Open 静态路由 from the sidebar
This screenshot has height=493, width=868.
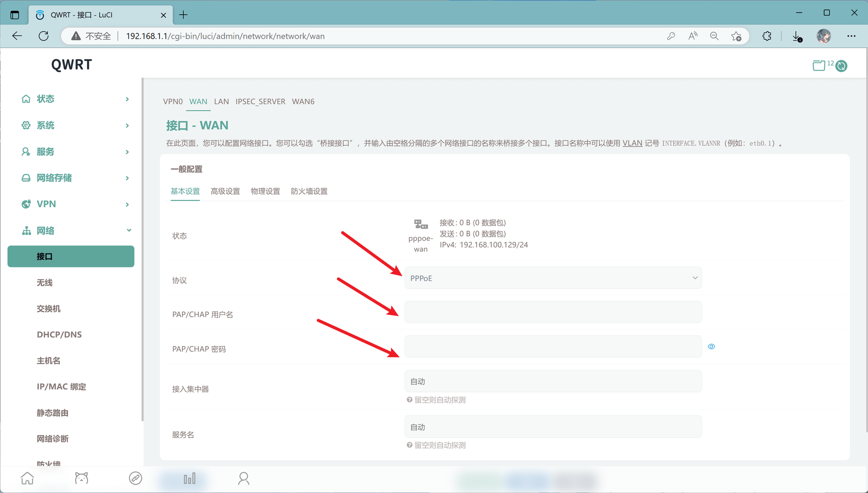click(x=53, y=412)
